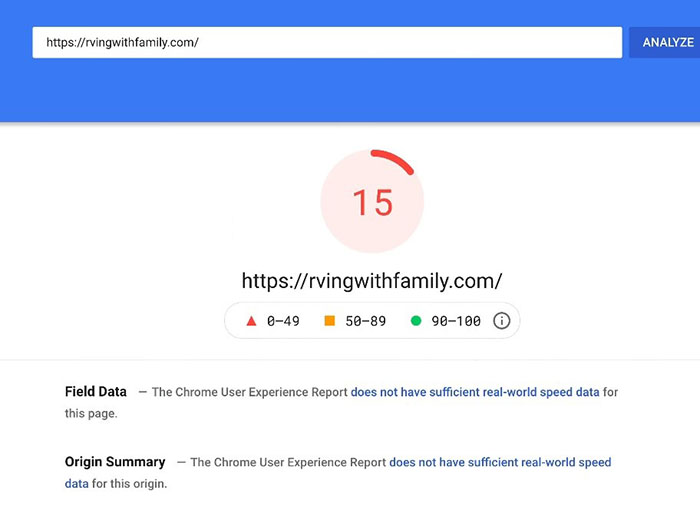Viewport: 700px width, 520px height.
Task: Open the Field Data insufficient speed data link
Action: [x=475, y=392]
